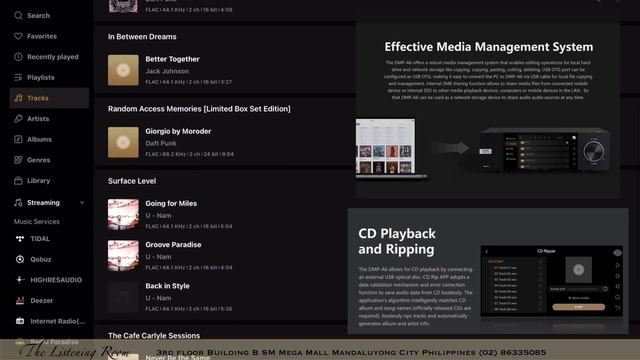The image size is (640, 360).
Task: Click the HIGHRESAUDIO logo icon
Action: click(x=20, y=280)
